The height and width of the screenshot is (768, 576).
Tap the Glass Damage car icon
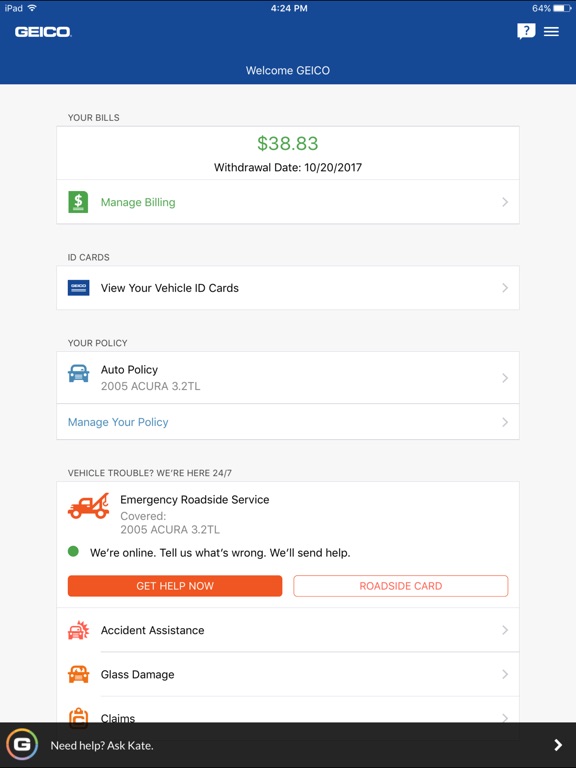78,674
